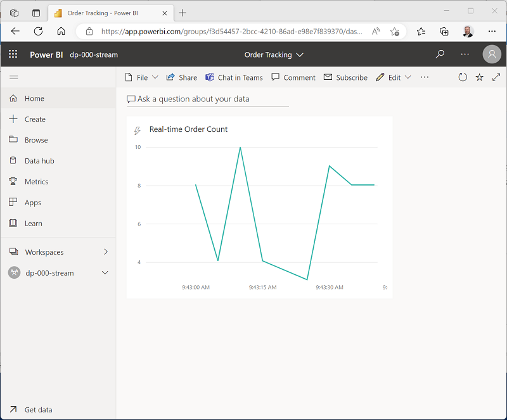Viewport: 507px width, 420px height.
Task: Click browser back arrow
Action: (x=15, y=31)
